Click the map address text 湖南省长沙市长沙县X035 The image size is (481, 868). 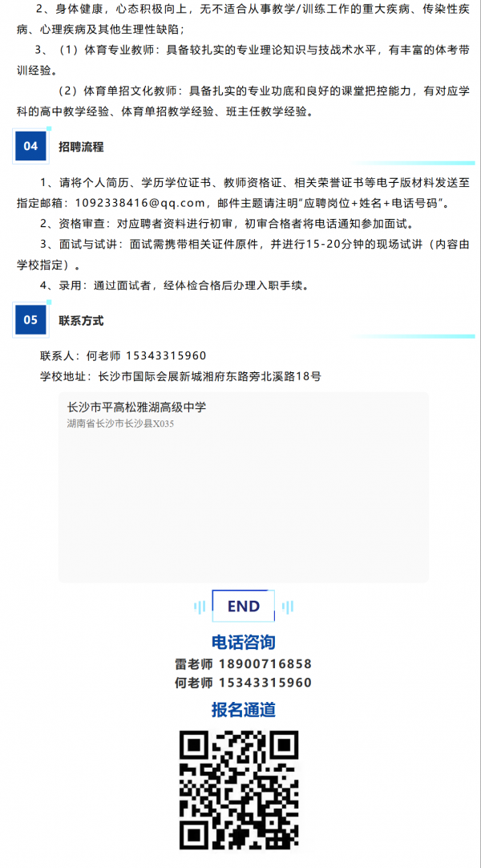pyautogui.click(x=120, y=424)
